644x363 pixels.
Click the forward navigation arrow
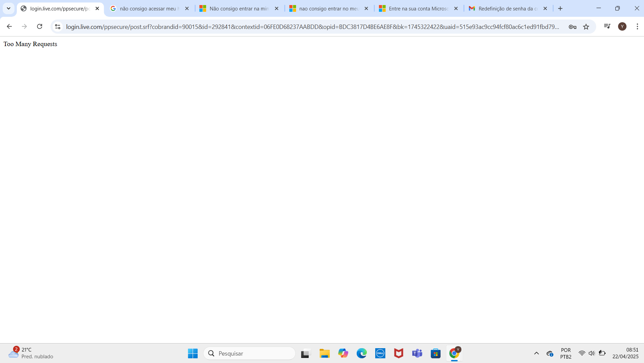(24, 27)
